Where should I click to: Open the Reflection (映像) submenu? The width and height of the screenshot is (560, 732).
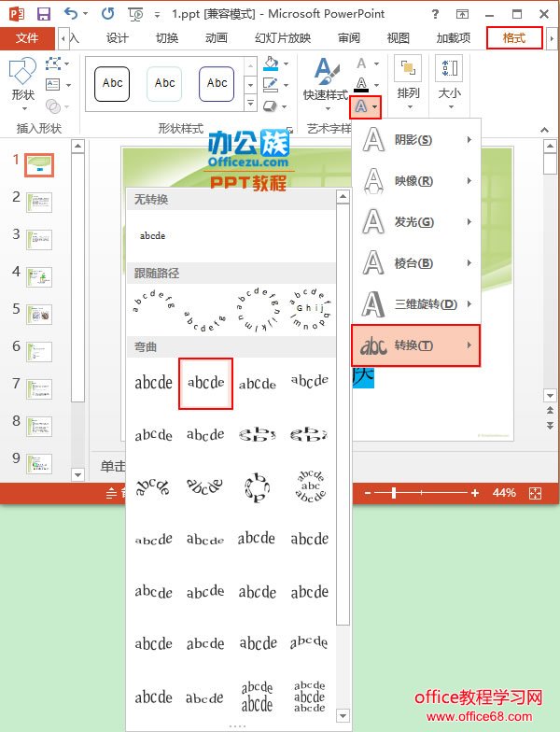[x=416, y=181]
